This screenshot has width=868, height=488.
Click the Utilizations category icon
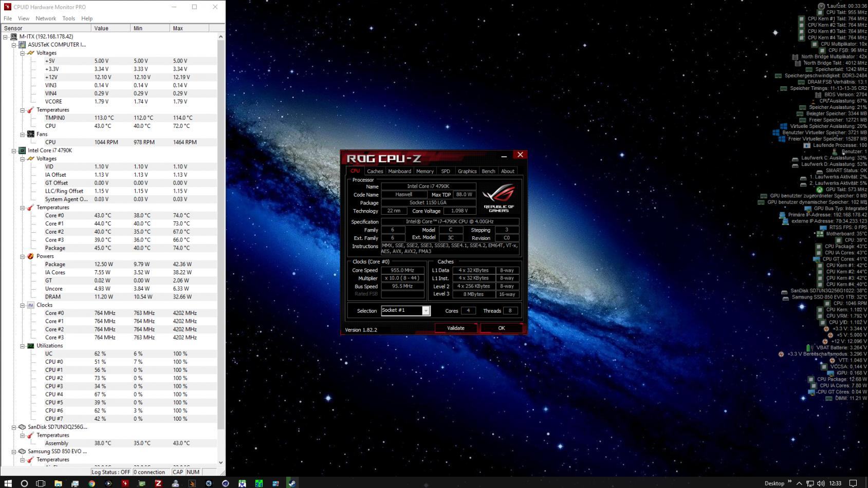[31, 346]
